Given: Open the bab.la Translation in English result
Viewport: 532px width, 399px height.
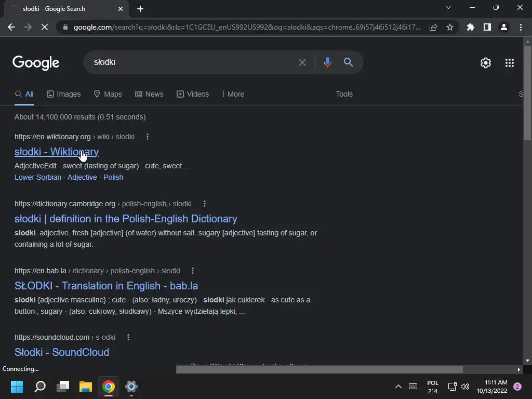Looking at the screenshot, I should point(106,286).
